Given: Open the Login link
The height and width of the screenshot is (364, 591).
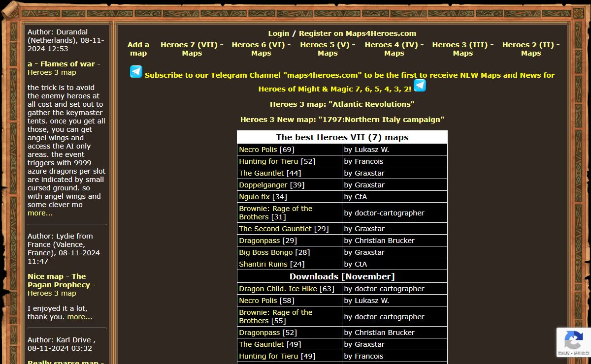Looking at the screenshot, I should (279, 33).
